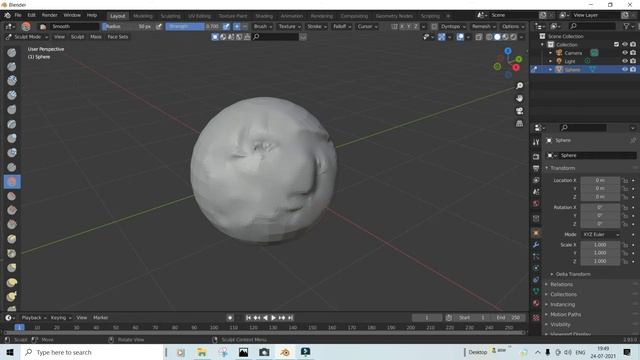The image size is (640, 360).
Task: Toggle camera view with the camera icon
Action: click(519, 111)
